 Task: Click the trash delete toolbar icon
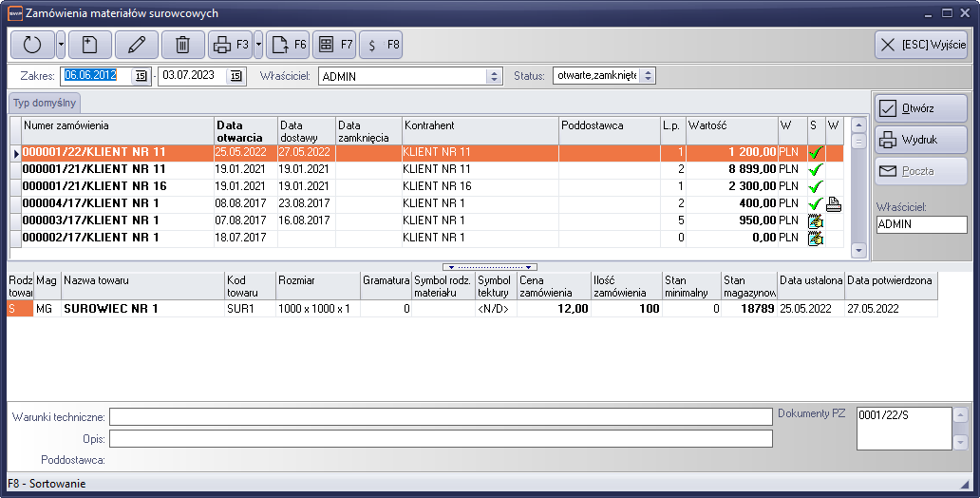(x=183, y=45)
